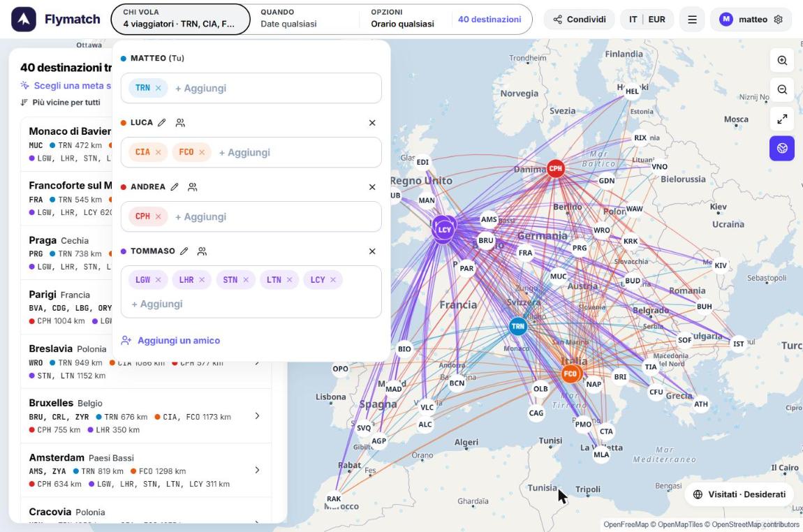Zoom in on the map

(782, 61)
